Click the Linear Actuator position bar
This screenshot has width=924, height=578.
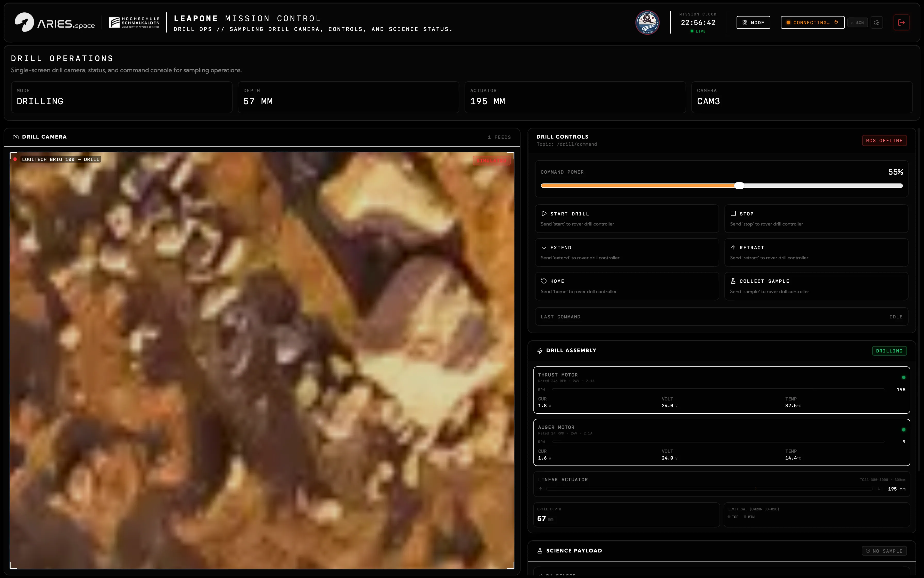coord(709,489)
